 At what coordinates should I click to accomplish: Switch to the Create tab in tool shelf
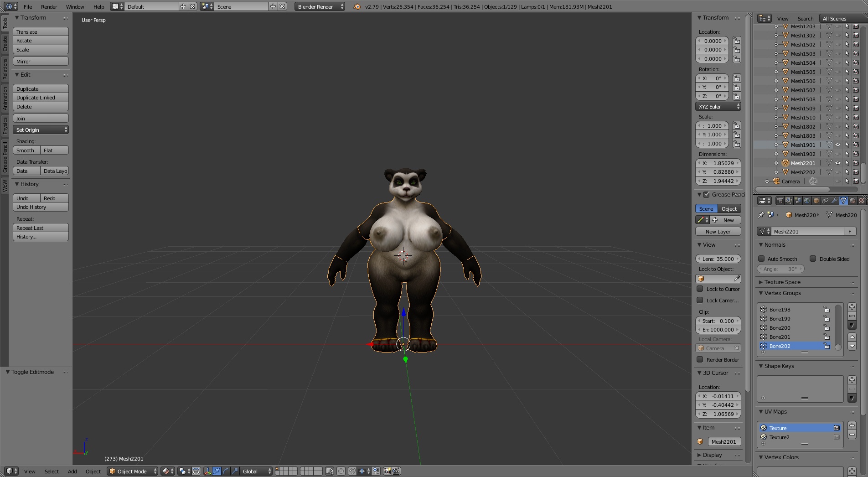(x=5, y=43)
